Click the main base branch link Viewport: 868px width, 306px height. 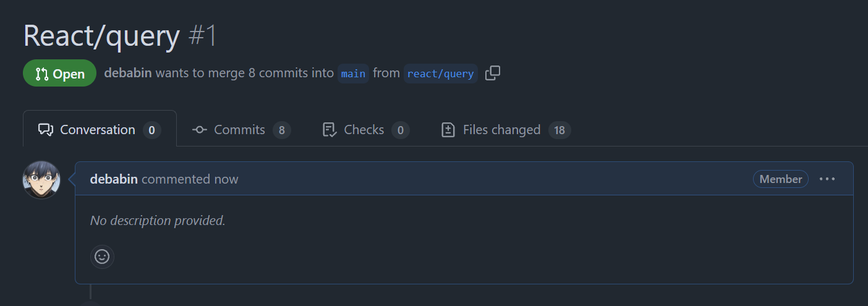pyautogui.click(x=353, y=74)
